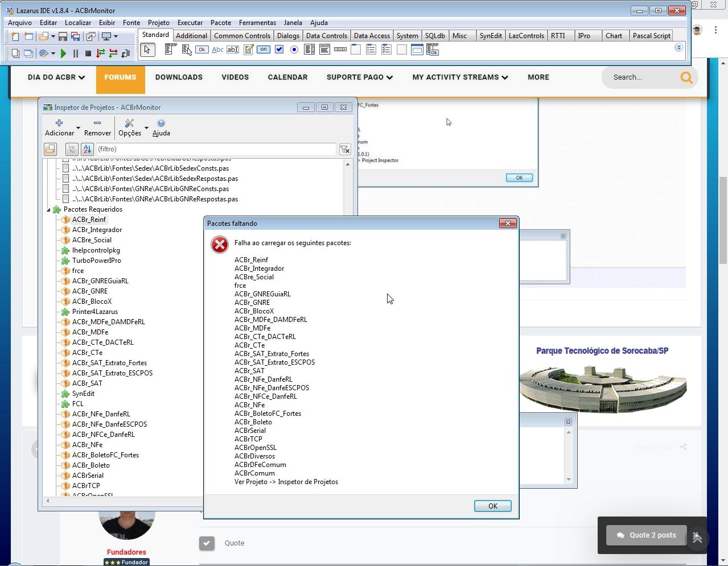Switch to the Data Access palette tab
The height and width of the screenshot is (566, 728).
(372, 35)
